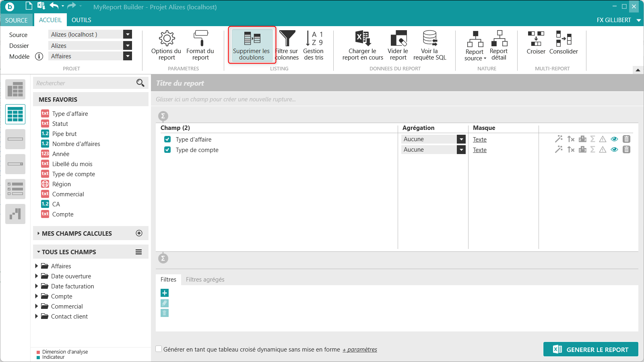This screenshot has width=644, height=362.
Task: Open the Modèle Affaires dropdown
Action: coord(128,56)
